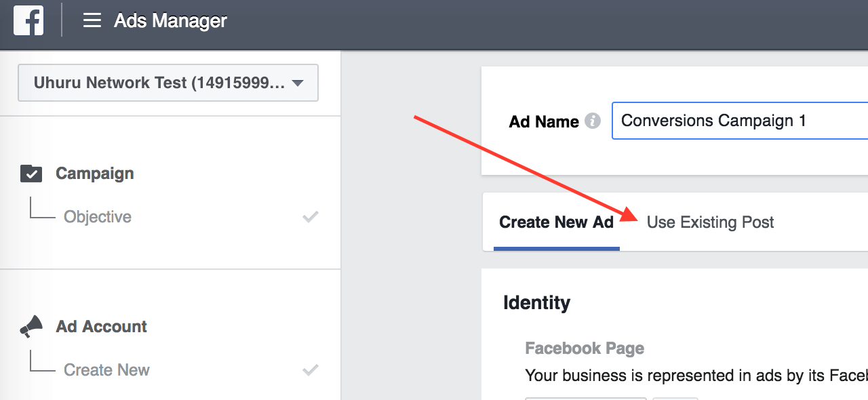This screenshot has width=868, height=400.
Task: Click the Identity section heading
Action: coord(536,302)
